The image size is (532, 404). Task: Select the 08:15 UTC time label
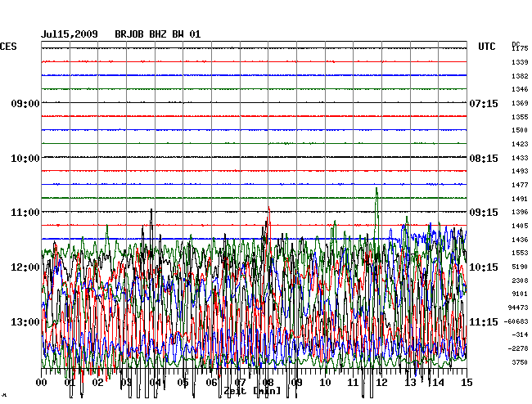[484, 159]
